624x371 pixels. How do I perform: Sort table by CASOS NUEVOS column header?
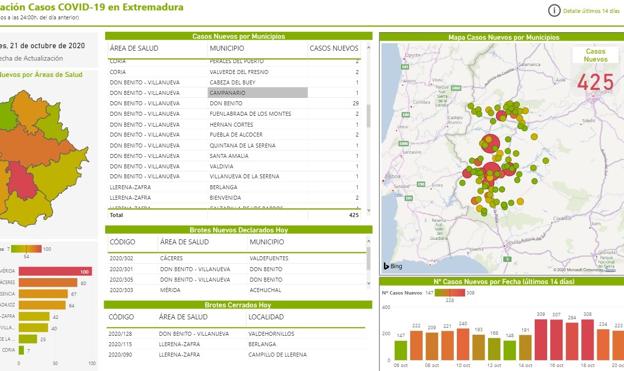(x=334, y=48)
